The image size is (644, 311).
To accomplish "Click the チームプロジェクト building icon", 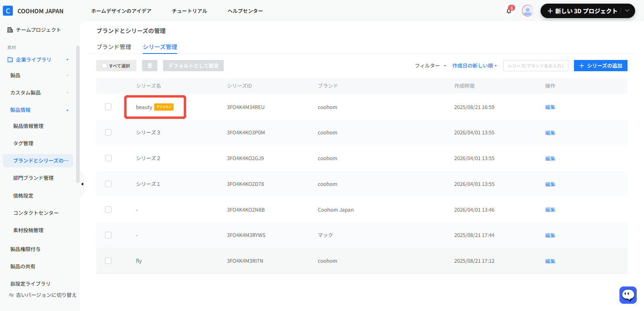I will tap(10, 30).
